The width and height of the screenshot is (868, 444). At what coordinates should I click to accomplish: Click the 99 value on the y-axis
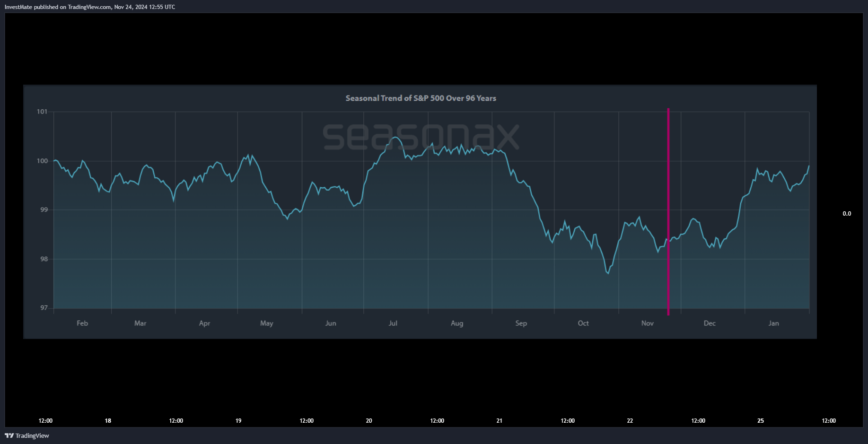(44, 209)
